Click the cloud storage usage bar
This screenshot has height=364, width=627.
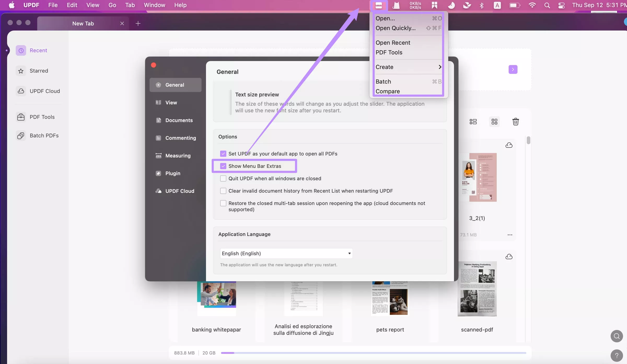click(373, 353)
